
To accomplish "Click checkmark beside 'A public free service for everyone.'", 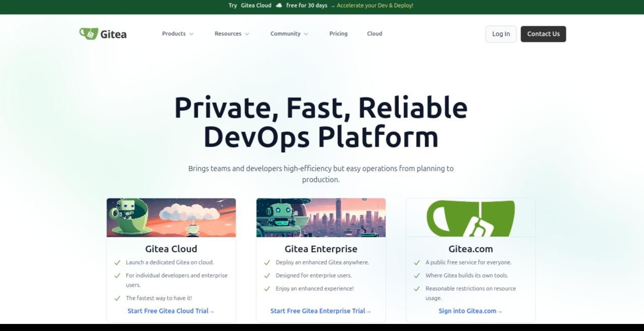I will pyautogui.click(x=417, y=262).
